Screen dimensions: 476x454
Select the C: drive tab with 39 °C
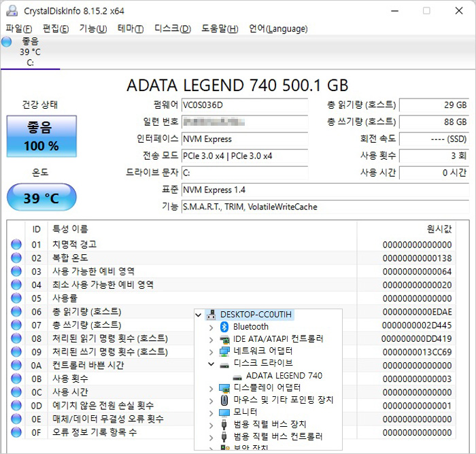click(x=30, y=52)
